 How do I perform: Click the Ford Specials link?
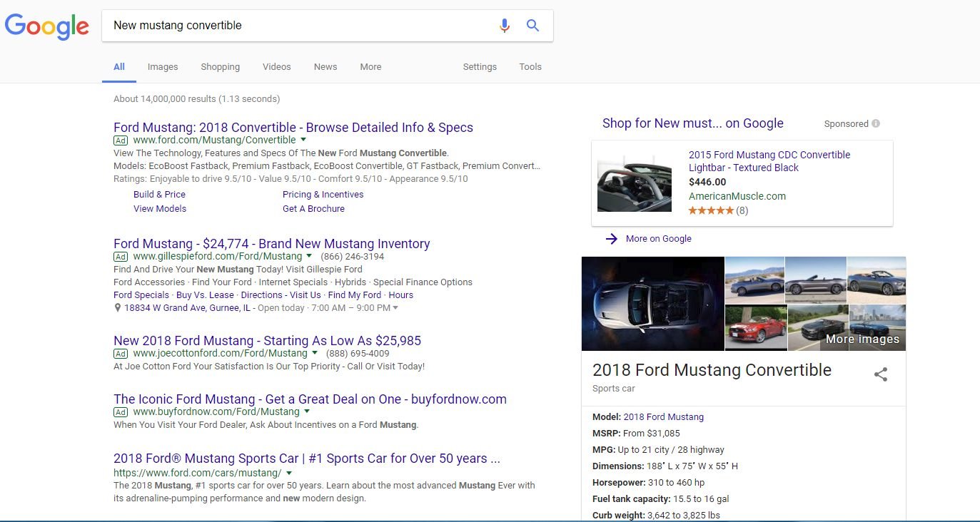point(141,295)
